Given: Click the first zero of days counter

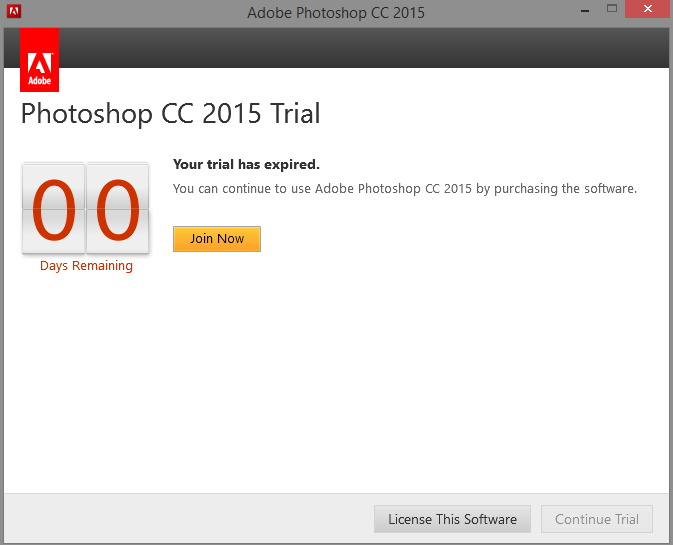Looking at the screenshot, I should pyautogui.click(x=54, y=209).
